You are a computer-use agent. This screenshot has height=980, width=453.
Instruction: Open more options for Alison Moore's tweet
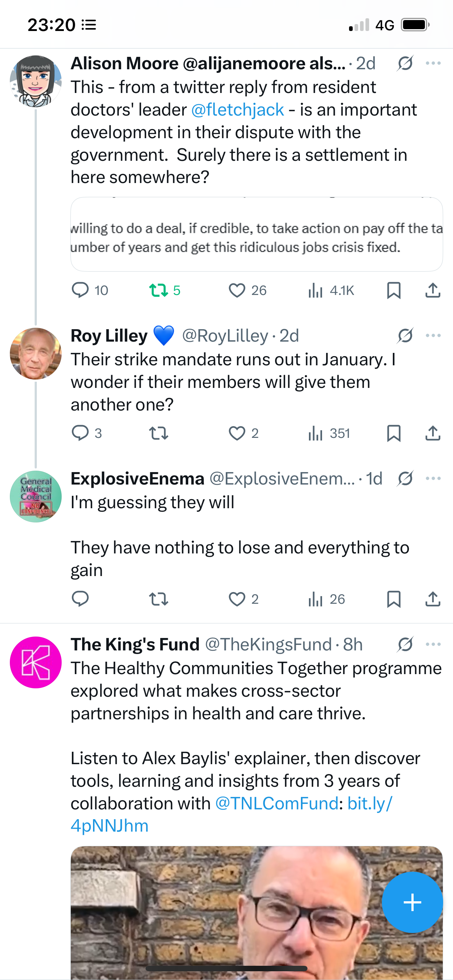pyautogui.click(x=433, y=63)
